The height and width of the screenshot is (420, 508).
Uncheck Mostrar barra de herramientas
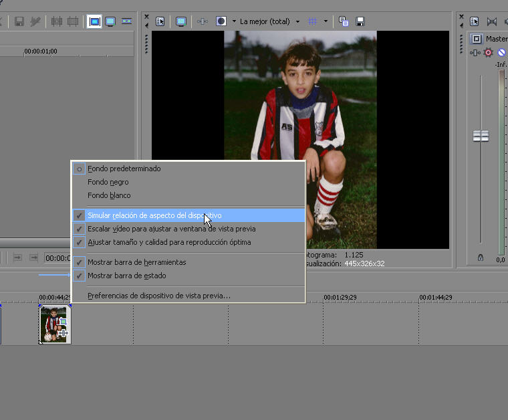[x=136, y=262]
